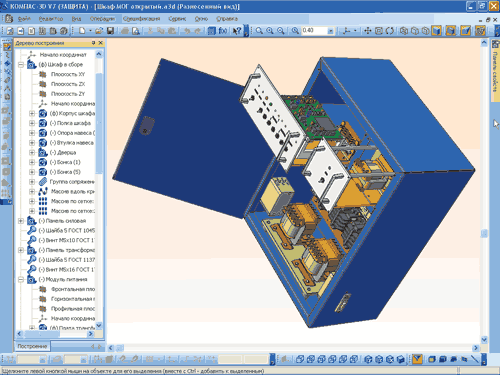Click the Open file folder icon

99,31
